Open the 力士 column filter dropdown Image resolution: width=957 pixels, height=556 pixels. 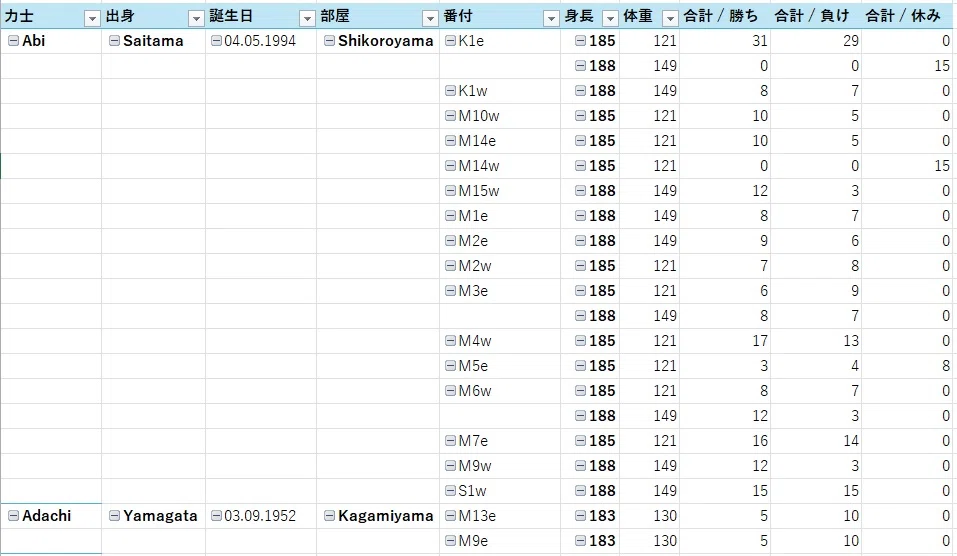92,18
